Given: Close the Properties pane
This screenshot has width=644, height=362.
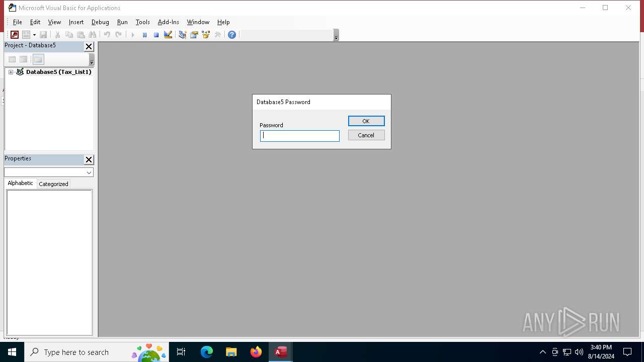Looking at the screenshot, I should [x=89, y=160].
